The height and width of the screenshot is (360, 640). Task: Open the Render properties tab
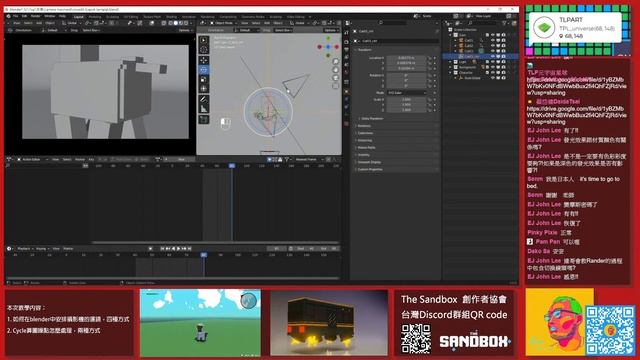tap(347, 42)
